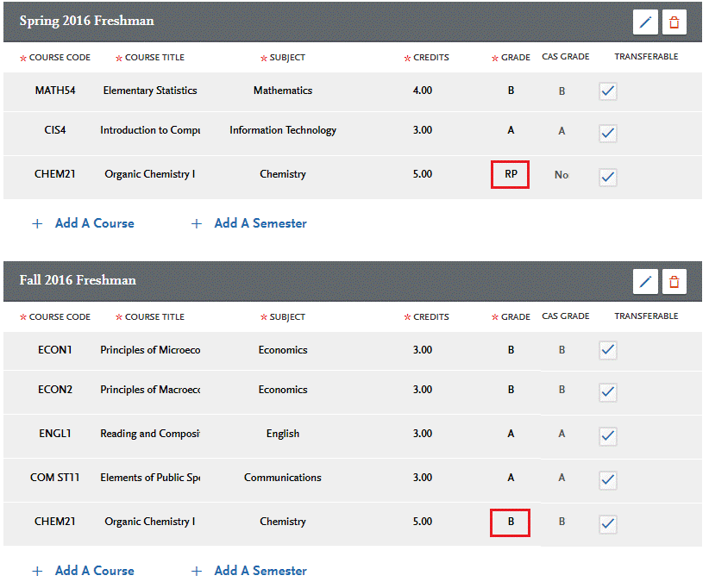Click the edit pencil for Fall 2016 Freshman
Screen dimensions: 709x588
coord(645,281)
